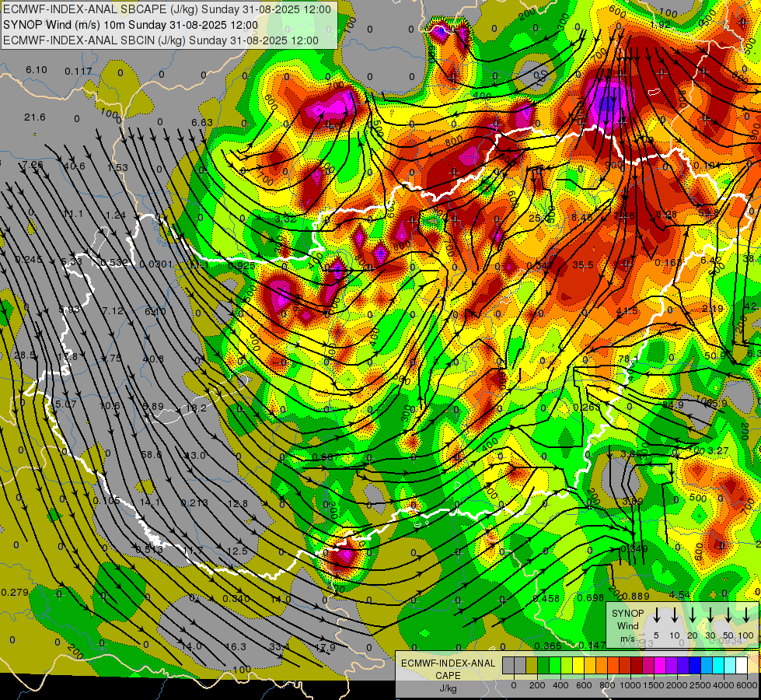Click the 0.698 value on the map
Viewport: 761px width, 700px height.
pos(590,597)
